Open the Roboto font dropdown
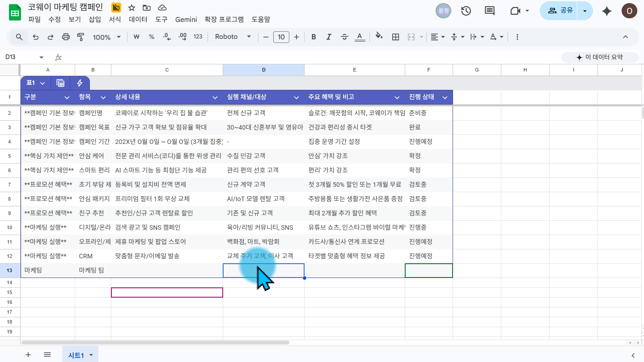This screenshot has width=644, height=362. coord(233,37)
